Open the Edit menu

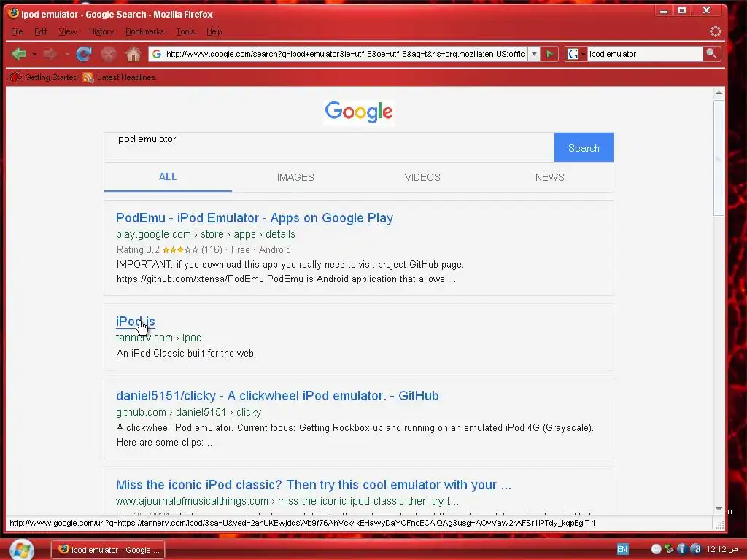coord(41,31)
